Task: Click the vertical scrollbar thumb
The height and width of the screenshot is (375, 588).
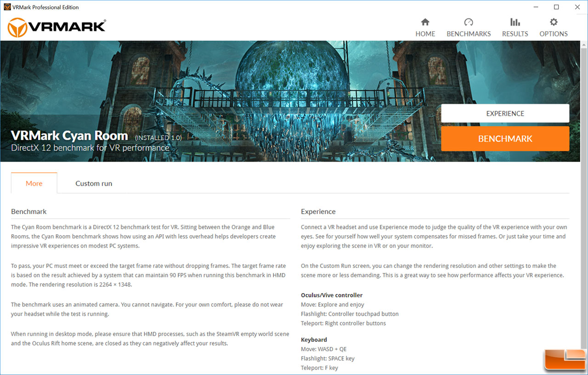Action: pos(584,198)
